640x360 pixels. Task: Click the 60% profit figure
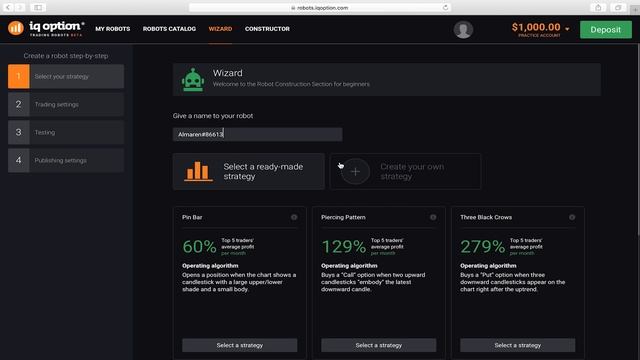pyautogui.click(x=199, y=247)
